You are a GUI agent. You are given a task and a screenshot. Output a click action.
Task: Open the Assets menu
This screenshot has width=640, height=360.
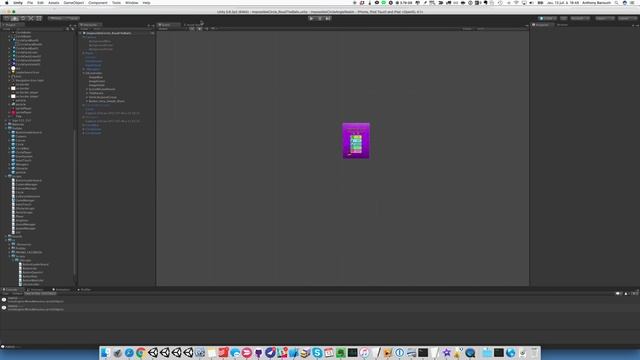click(x=53, y=3)
